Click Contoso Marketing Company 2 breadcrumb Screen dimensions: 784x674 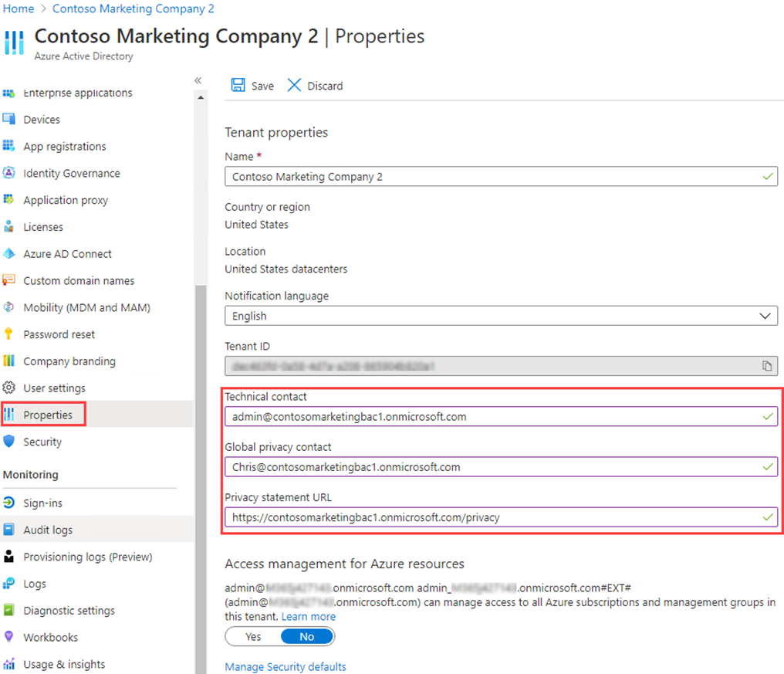coord(133,8)
